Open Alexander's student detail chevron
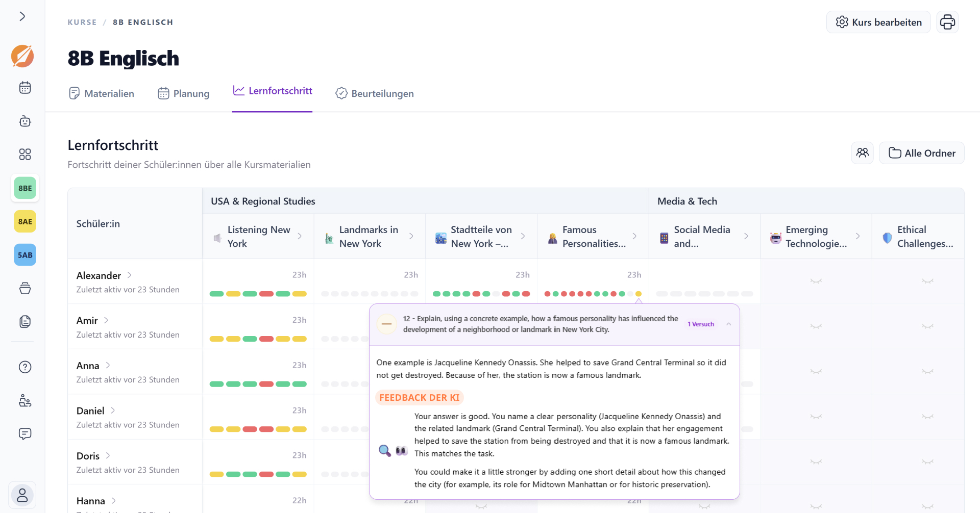The height and width of the screenshot is (513, 980). tap(130, 275)
